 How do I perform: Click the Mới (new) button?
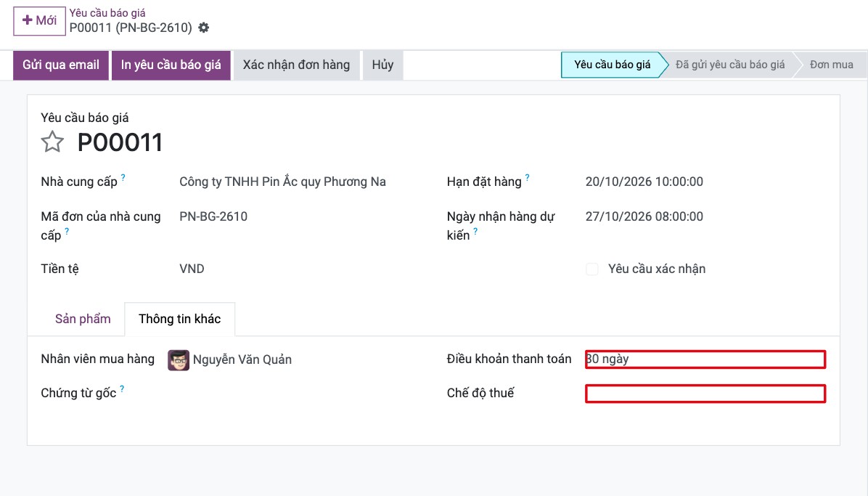coord(39,21)
